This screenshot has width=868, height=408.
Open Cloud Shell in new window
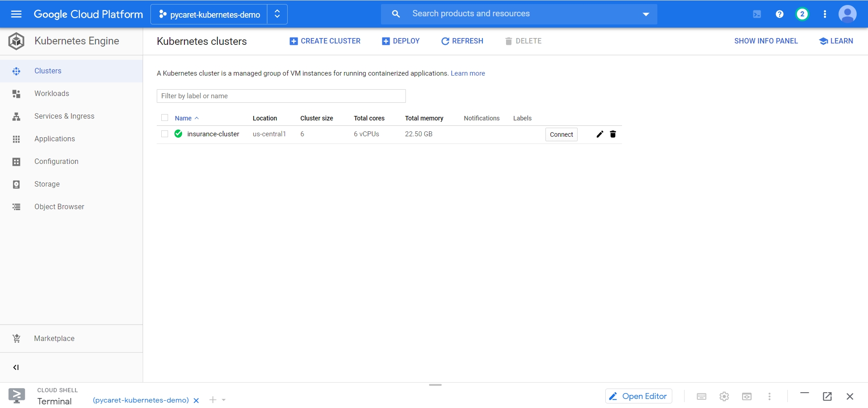coord(827,397)
